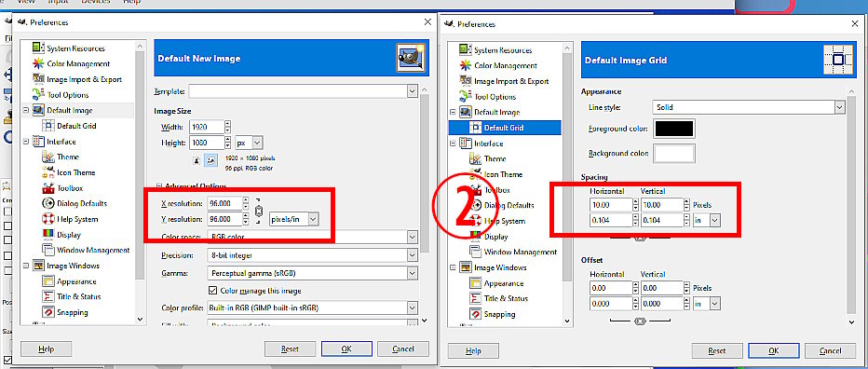Click Spacing Vertical pixels field
Image resolution: width=868 pixels, height=369 pixels.
click(x=662, y=205)
